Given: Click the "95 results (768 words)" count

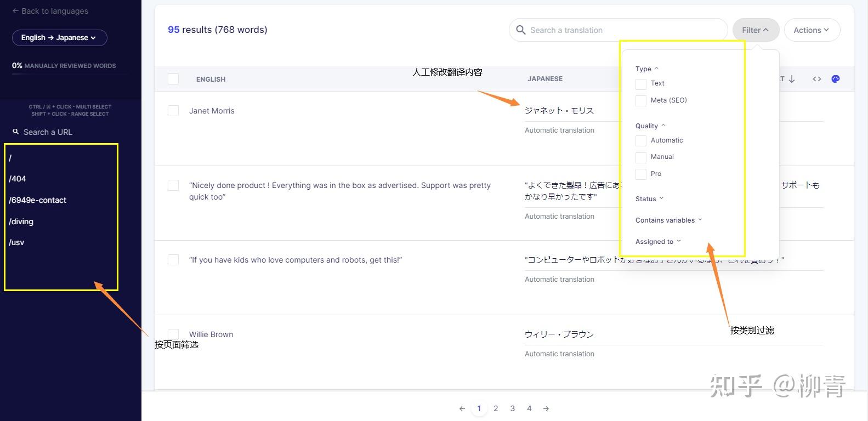Looking at the screenshot, I should point(218,30).
